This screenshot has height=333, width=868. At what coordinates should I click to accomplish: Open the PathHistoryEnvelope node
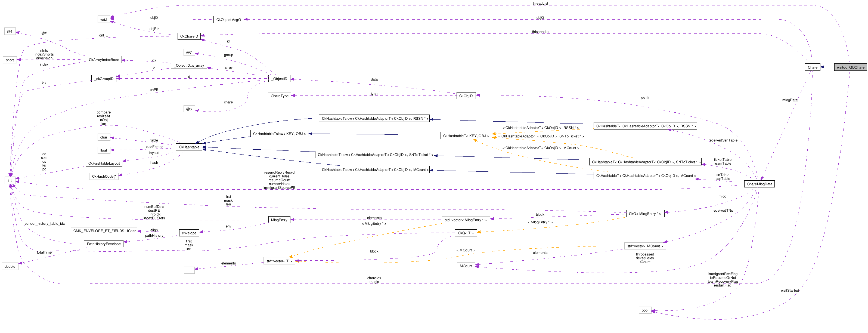(104, 244)
